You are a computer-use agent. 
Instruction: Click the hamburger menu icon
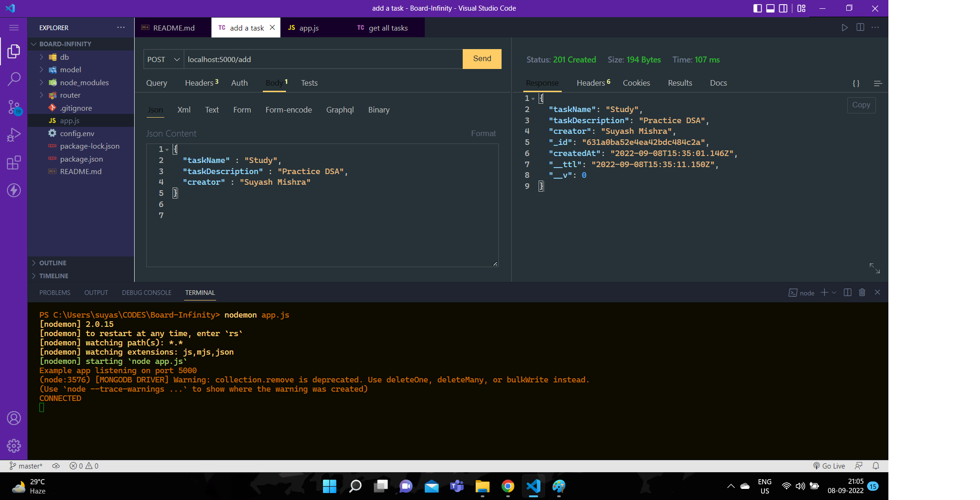click(x=14, y=28)
